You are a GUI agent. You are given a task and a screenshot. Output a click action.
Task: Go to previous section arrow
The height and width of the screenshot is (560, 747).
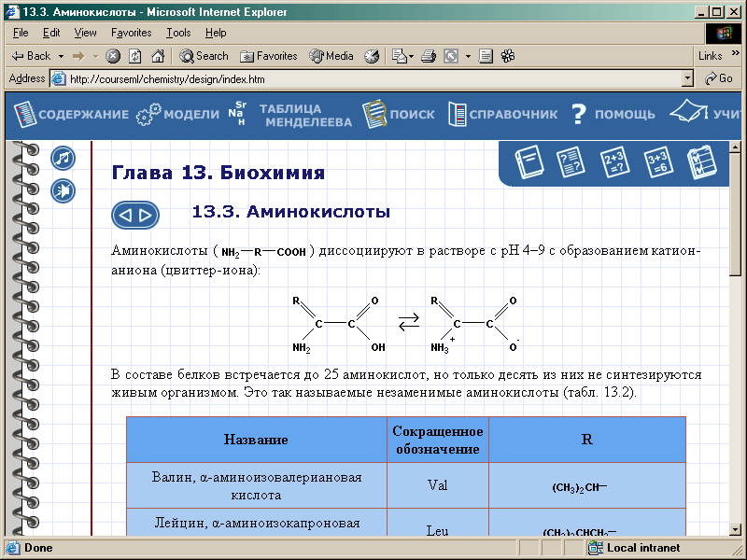tap(125, 216)
